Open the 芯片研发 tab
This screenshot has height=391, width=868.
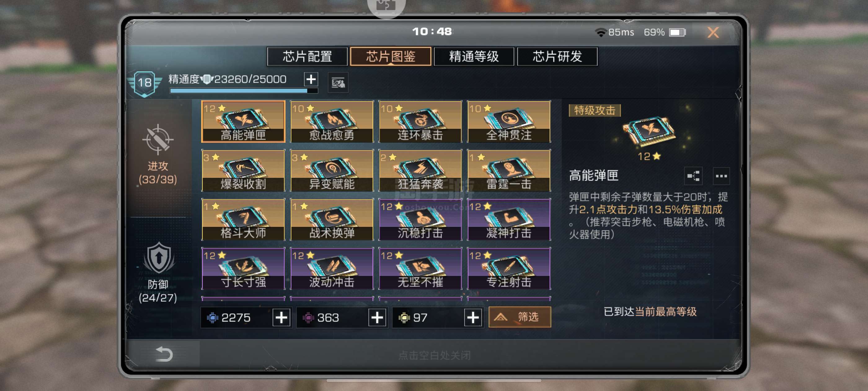(x=557, y=56)
